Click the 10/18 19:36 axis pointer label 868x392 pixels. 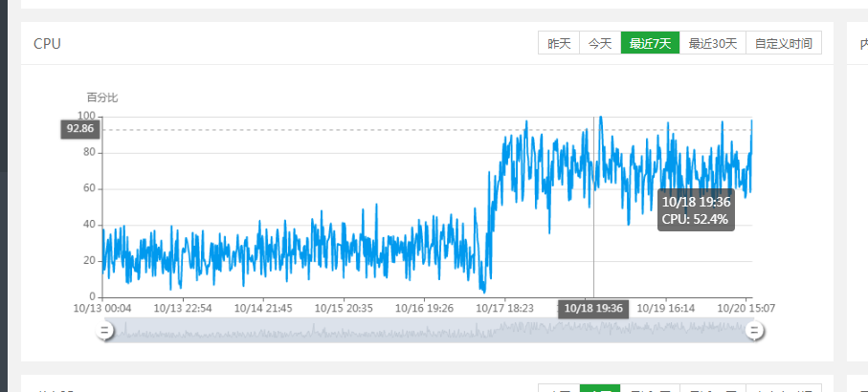point(593,309)
